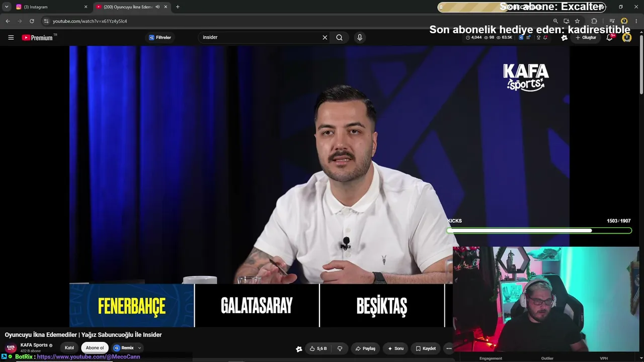Screen dimensions: 644x362
Task: Close the YouTube tab
Action: click(x=166, y=7)
